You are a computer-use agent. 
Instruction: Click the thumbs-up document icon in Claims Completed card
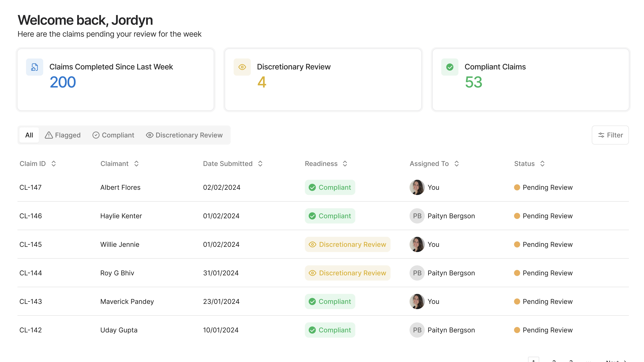[34, 67]
